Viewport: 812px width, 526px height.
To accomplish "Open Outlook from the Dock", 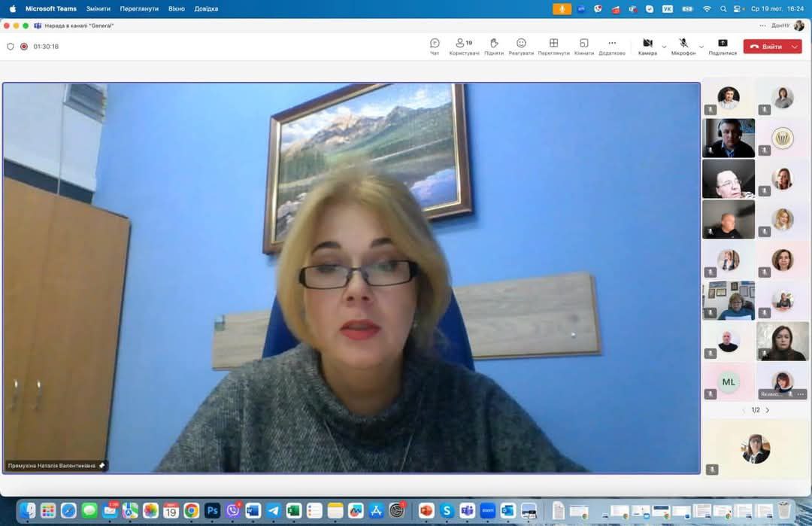I will tap(508, 511).
